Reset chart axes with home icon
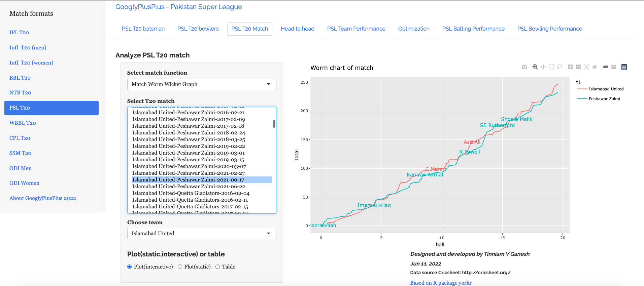The image size is (644, 286). click(595, 67)
